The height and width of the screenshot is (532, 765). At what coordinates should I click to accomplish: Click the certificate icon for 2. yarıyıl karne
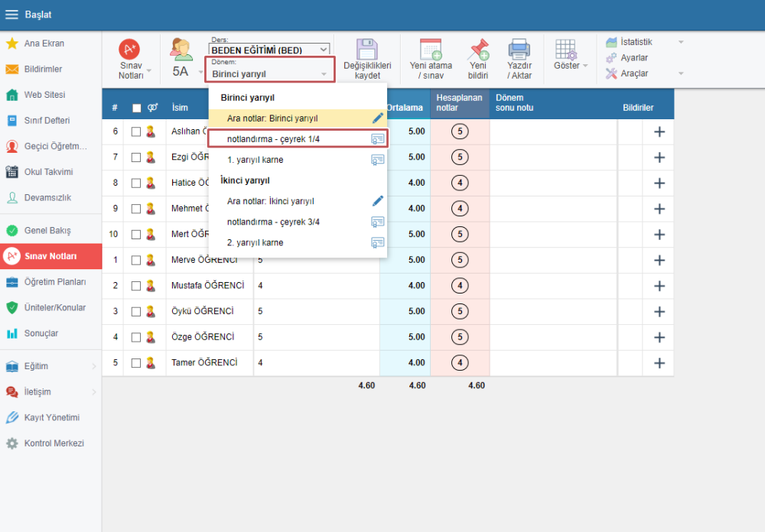click(378, 242)
